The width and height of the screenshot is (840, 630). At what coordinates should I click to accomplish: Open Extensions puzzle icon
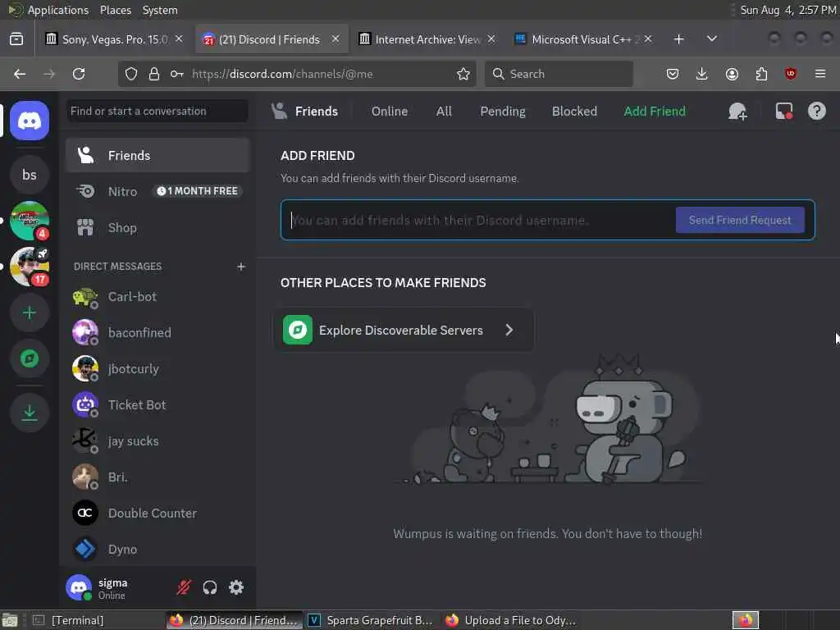(x=761, y=74)
